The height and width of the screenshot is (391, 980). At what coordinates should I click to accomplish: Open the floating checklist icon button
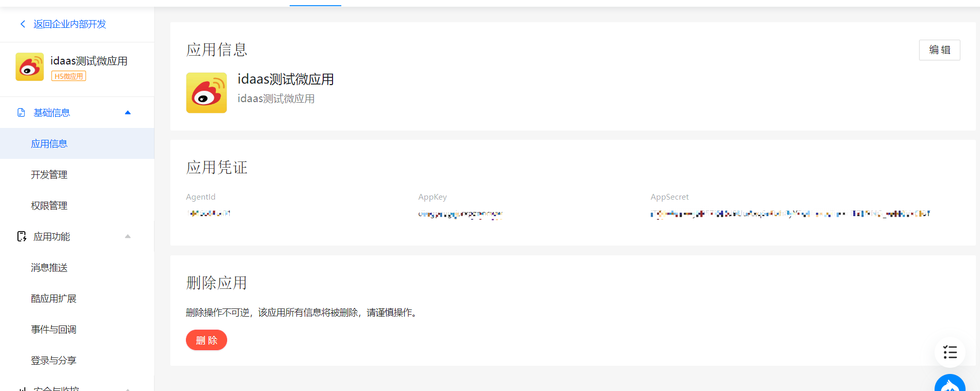tap(950, 352)
